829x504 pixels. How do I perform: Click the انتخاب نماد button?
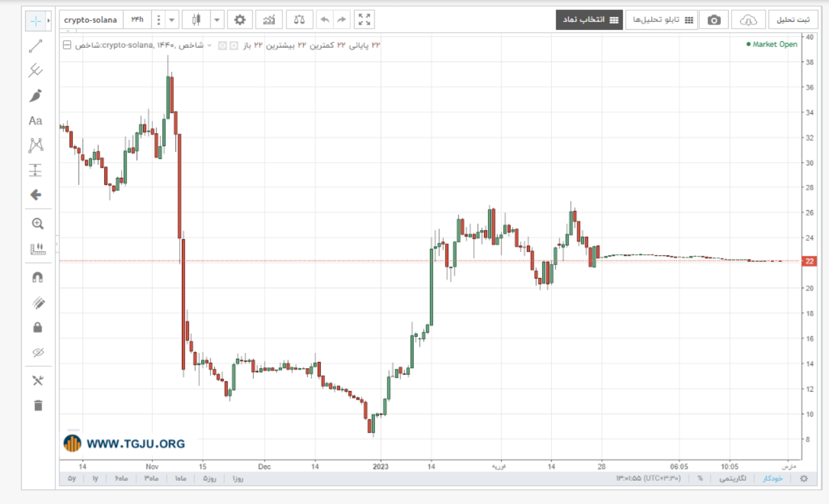(589, 20)
